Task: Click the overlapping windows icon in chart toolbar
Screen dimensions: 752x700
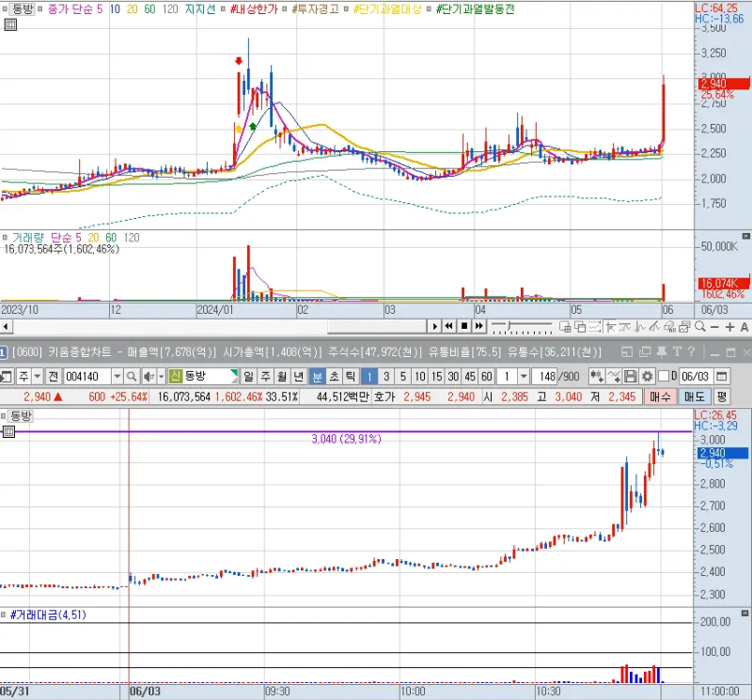Action: click(x=580, y=327)
